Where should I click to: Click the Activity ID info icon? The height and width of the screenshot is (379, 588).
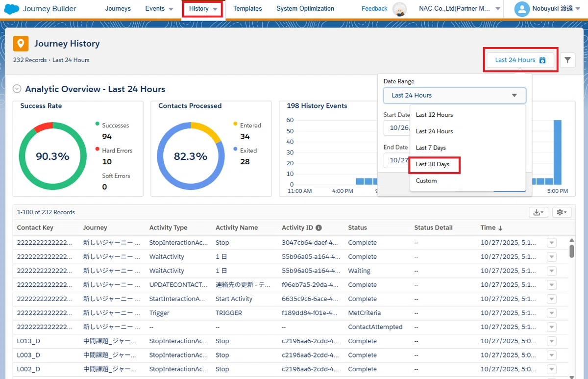[x=318, y=227]
